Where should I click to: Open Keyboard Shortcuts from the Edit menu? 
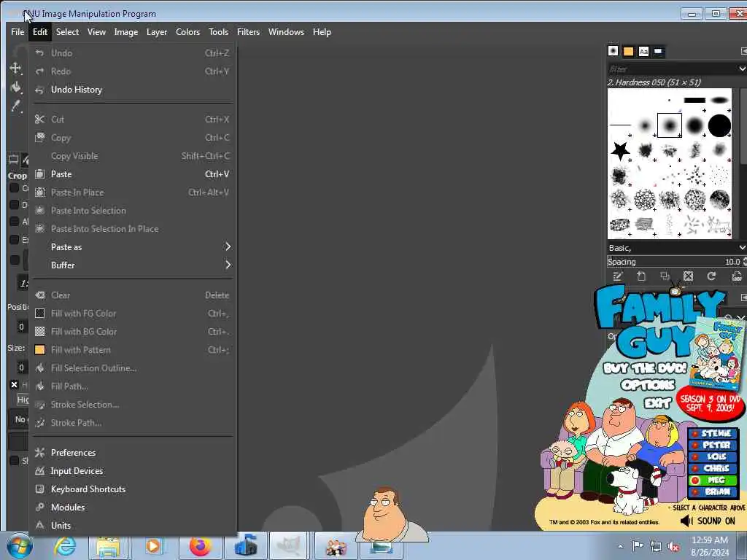(133, 489)
